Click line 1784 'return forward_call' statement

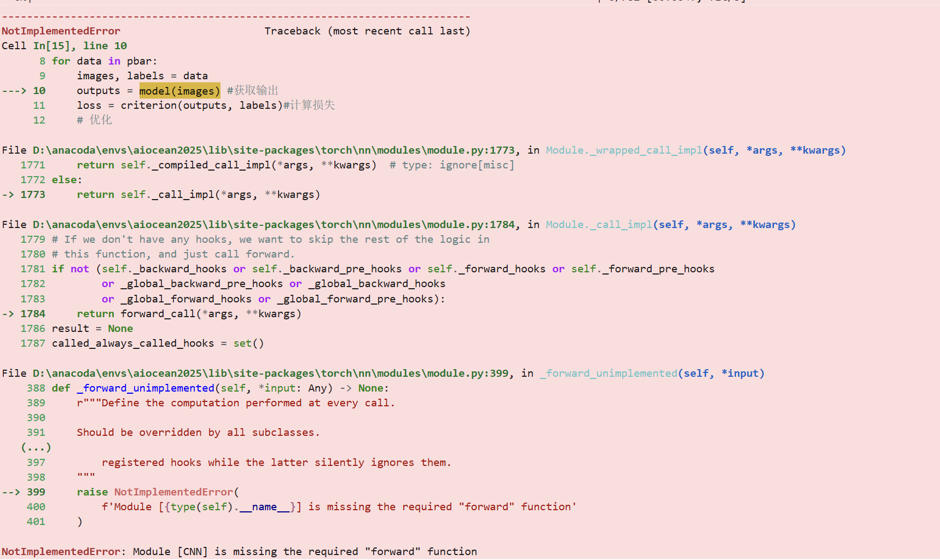(x=189, y=314)
